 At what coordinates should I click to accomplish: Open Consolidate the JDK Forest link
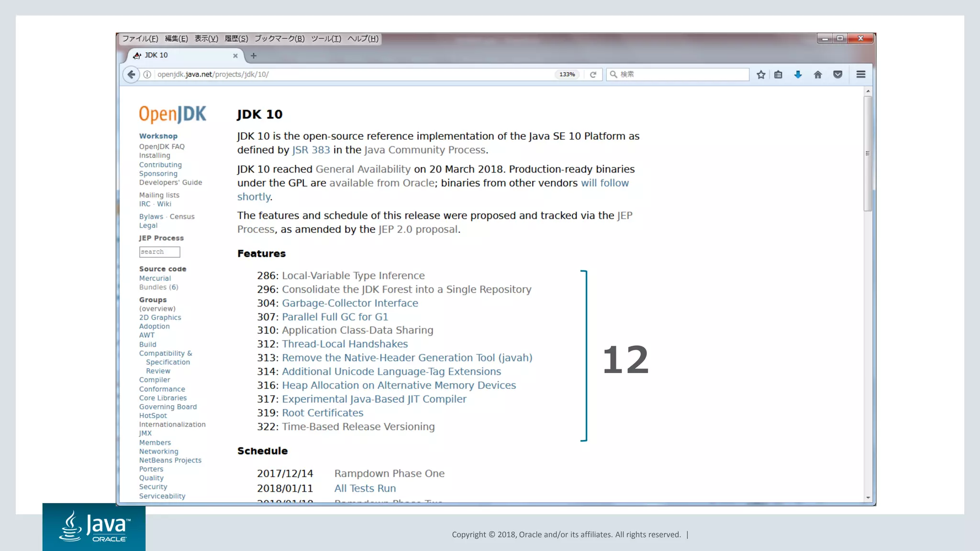point(407,289)
